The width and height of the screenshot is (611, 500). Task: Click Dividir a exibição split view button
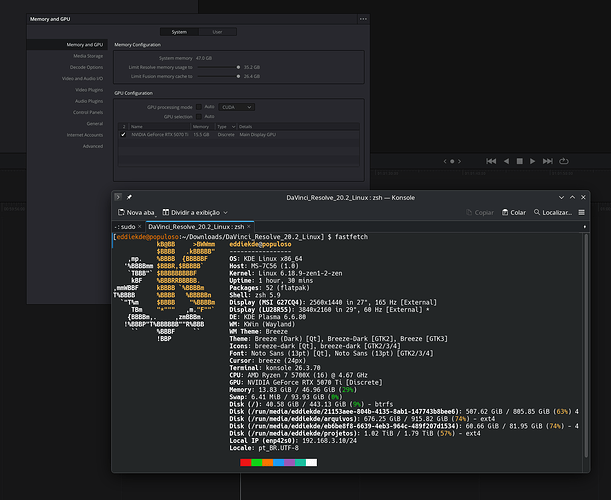click(x=195, y=212)
